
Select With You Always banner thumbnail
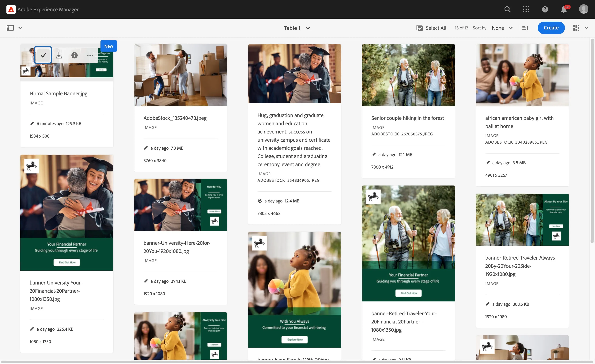tap(294, 290)
